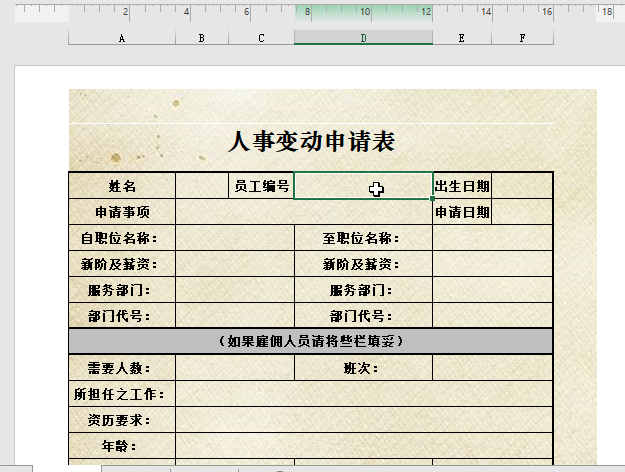Select the 申请事项 label cell
The width and height of the screenshot is (625, 472).
click(122, 212)
